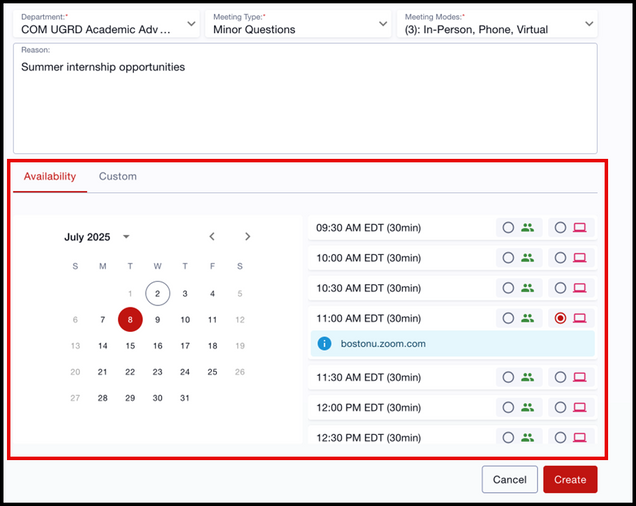Select July 16 on the calendar
Screen dimensions: 636x506
[158, 346]
